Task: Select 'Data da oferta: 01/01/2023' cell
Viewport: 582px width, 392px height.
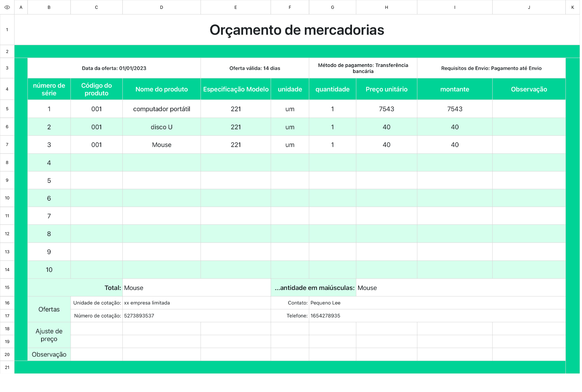Action: (114, 68)
